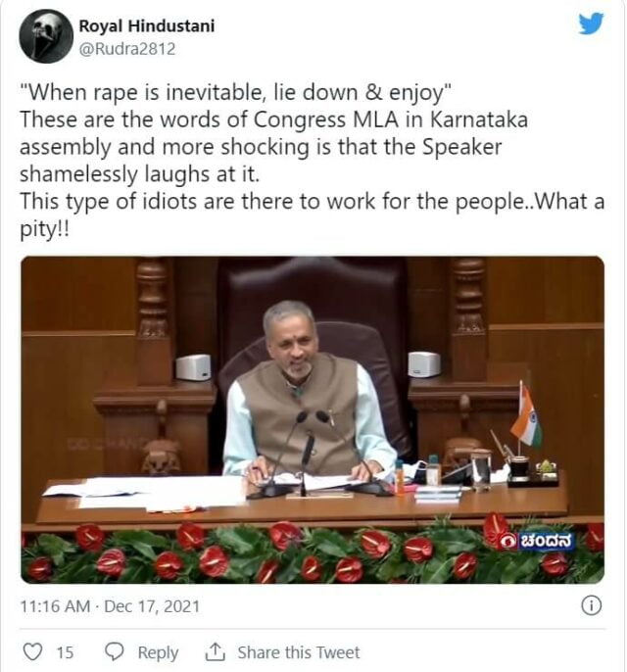Viewport: 627px width, 672px height.
Task: Open the Royal Hindustani display name
Action: (x=147, y=26)
